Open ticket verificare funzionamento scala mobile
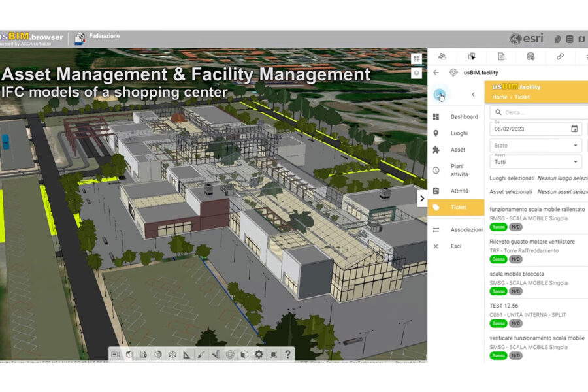588x392 pixels. click(x=537, y=338)
